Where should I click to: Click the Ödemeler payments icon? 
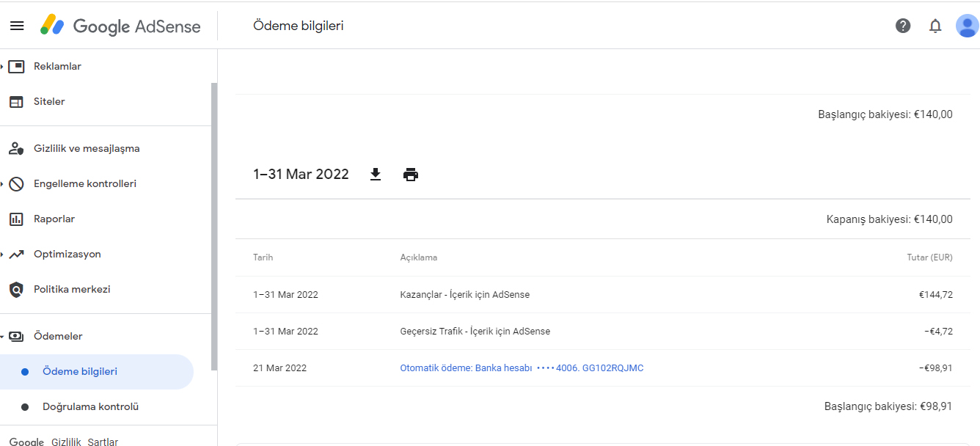pyautogui.click(x=16, y=336)
